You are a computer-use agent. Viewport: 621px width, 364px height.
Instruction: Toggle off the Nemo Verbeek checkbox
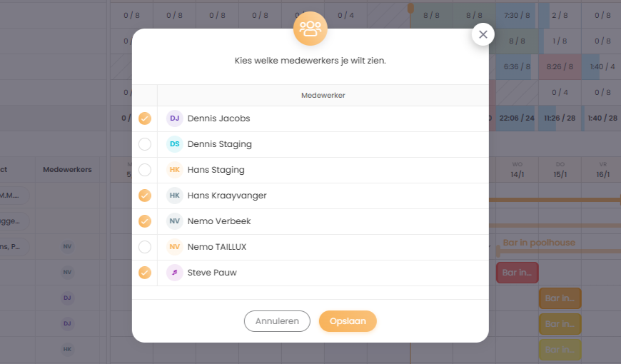point(145,221)
